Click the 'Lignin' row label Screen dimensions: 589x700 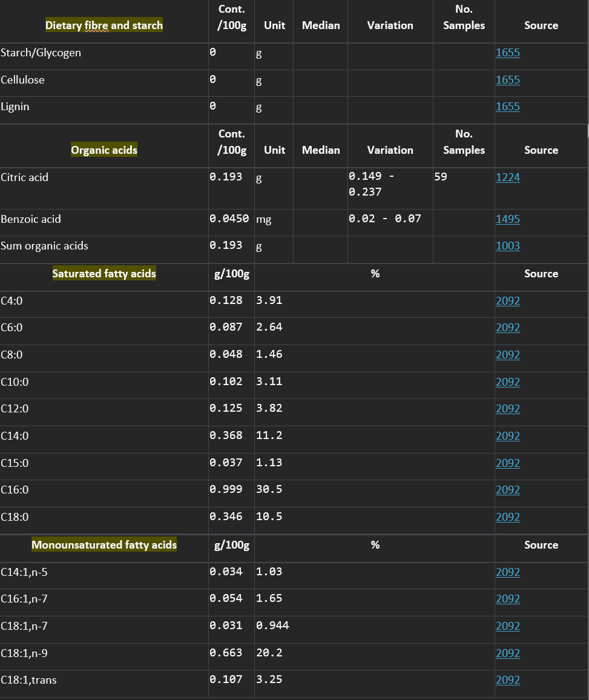point(15,107)
